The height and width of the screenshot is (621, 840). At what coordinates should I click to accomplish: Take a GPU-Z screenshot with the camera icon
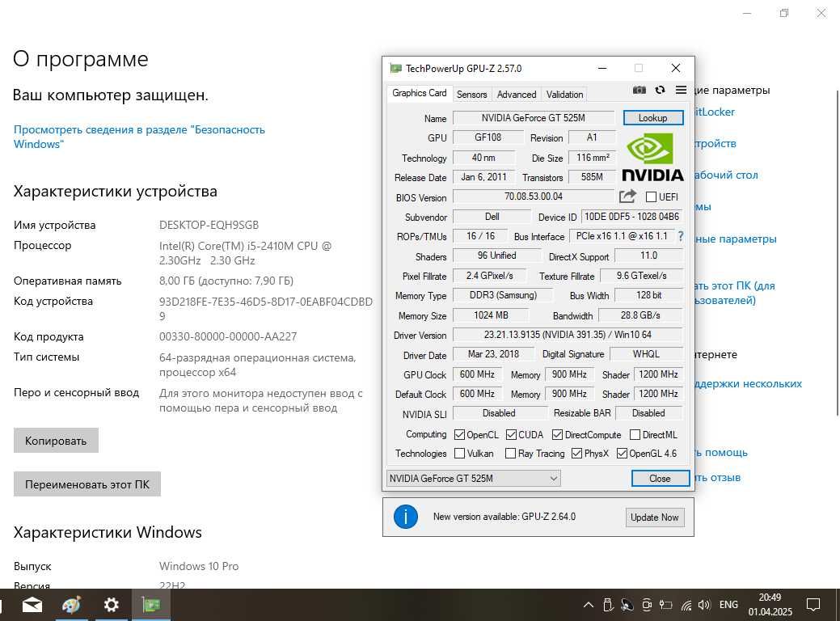tap(639, 90)
